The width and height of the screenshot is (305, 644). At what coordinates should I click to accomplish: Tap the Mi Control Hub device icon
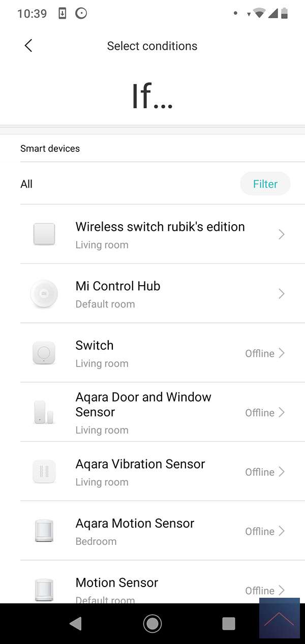pyautogui.click(x=44, y=294)
